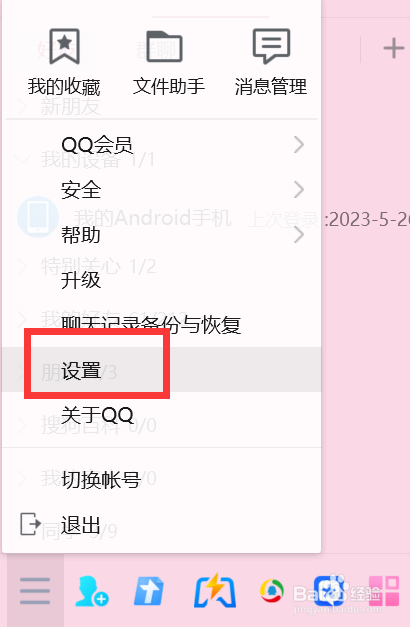The image size is (410, 627).
Task: Expand the QQ会员 submenu arrow
Action: click(x=298, y=144)
